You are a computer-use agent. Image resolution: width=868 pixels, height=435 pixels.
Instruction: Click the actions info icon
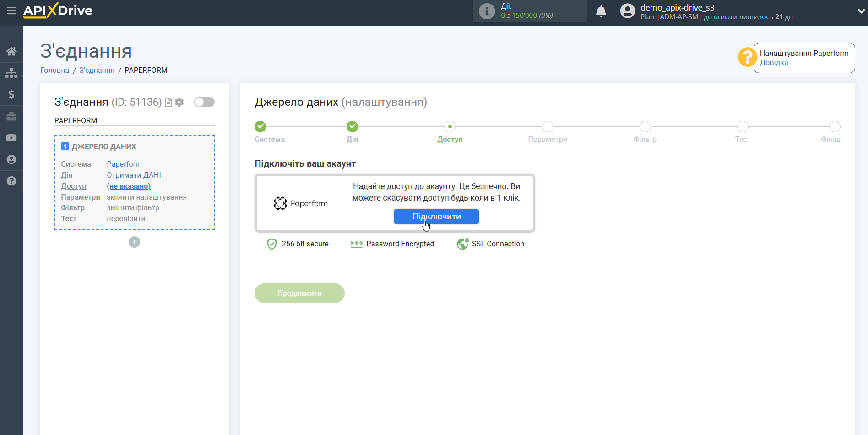click(487, 11)
